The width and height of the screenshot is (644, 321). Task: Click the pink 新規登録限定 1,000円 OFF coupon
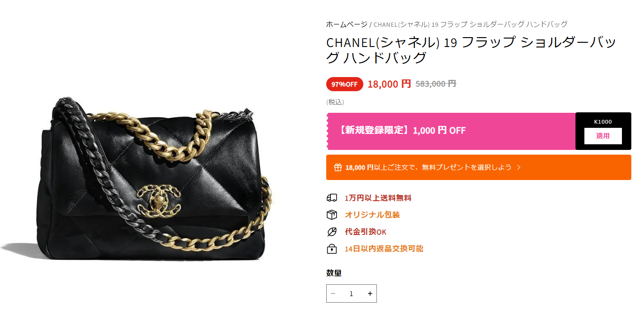tap(451, 131)
